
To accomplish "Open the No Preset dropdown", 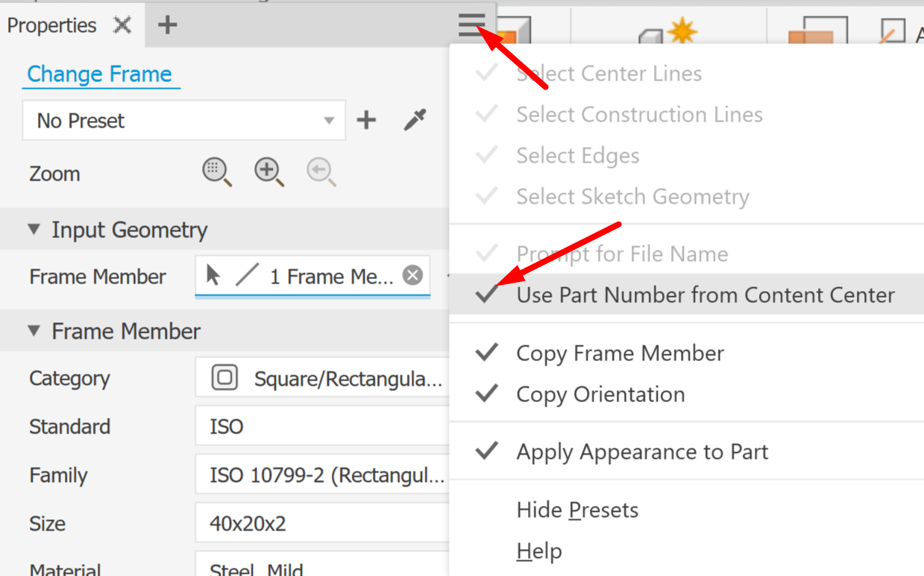I will click(328, 119).
